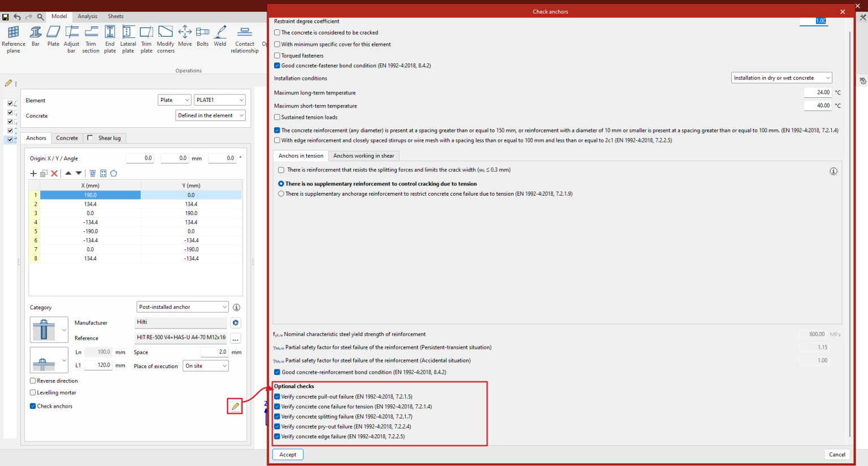Edit the Restraint degree coefficient value field
This screenshot has height=466, width=868.
point(814,20)
